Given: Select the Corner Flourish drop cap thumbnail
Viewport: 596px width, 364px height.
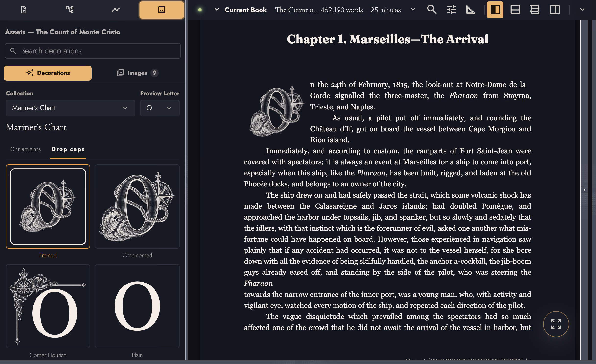Looking at the screenshot, I should click(48, 306).
